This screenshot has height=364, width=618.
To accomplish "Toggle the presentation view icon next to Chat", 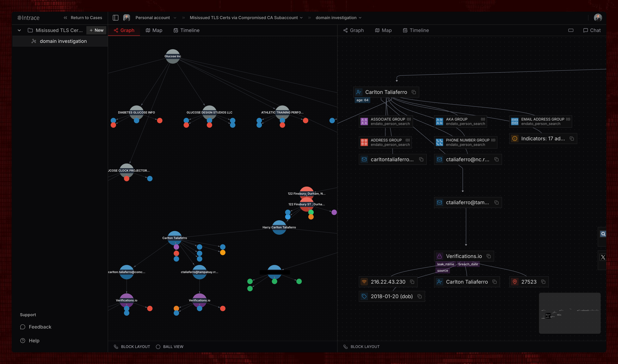I will [571, 30].
